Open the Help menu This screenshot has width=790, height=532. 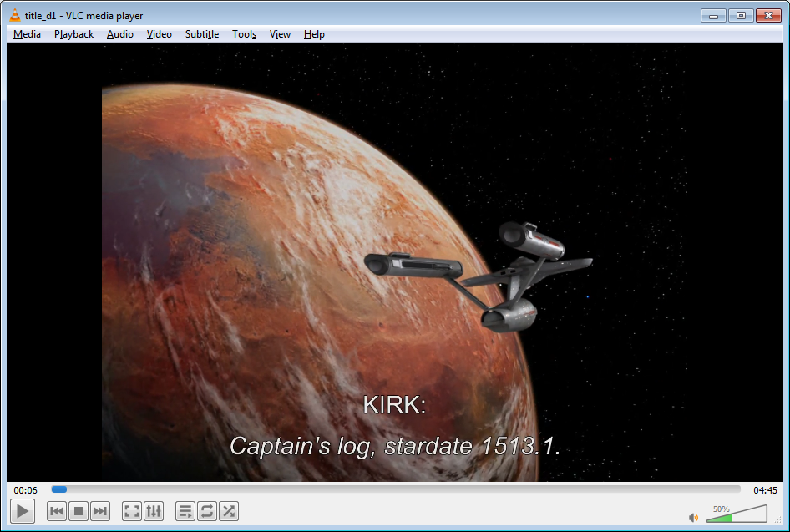click(x=314, y=34)
